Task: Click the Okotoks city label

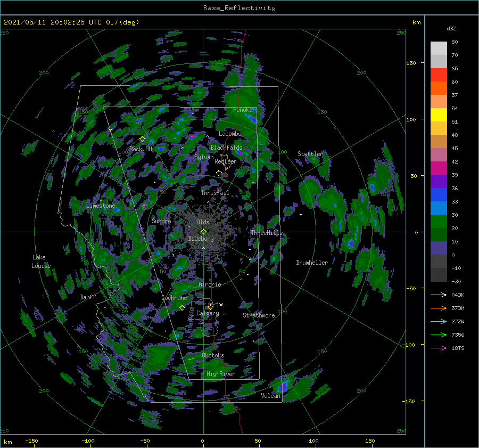Action: point(213,355)
